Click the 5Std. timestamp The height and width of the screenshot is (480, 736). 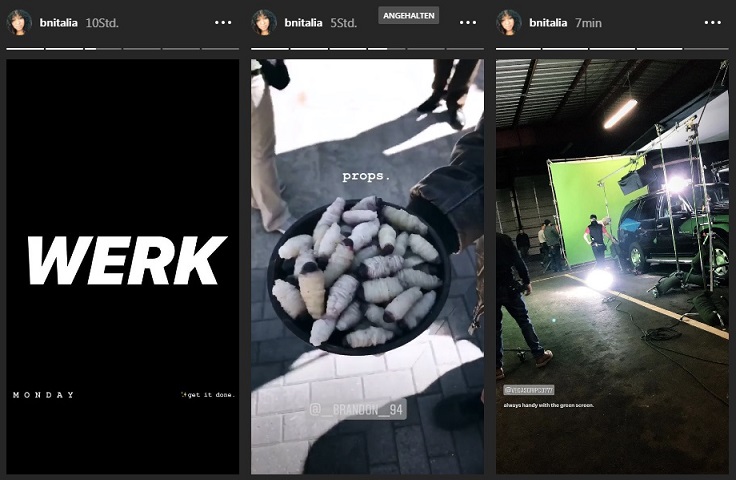click(x=344, y=23)
